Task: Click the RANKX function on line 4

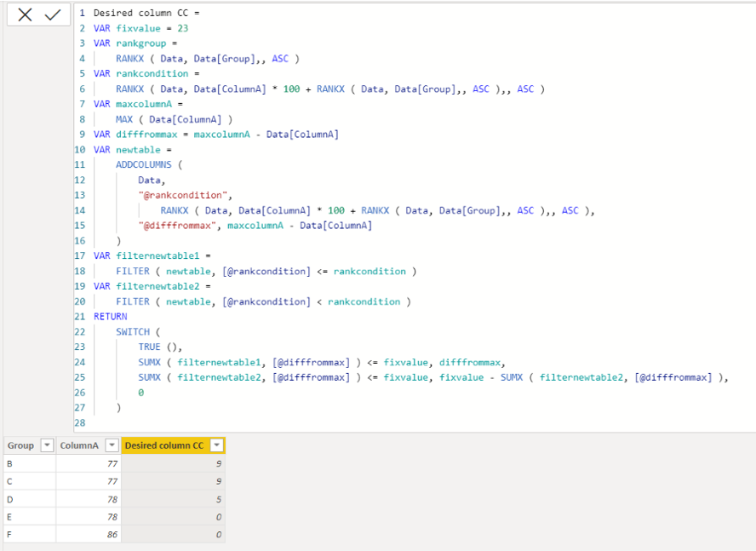Action: pos(129,59)
